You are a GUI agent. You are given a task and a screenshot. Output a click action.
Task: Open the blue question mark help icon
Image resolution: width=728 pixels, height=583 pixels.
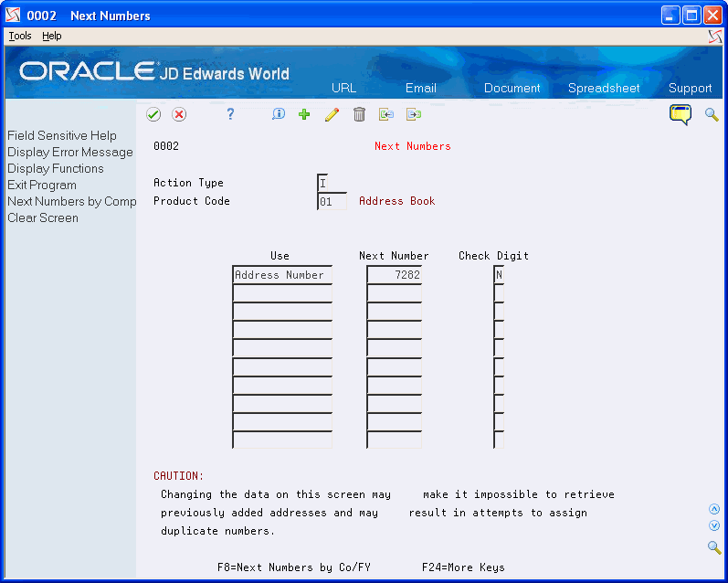(230, 114)
